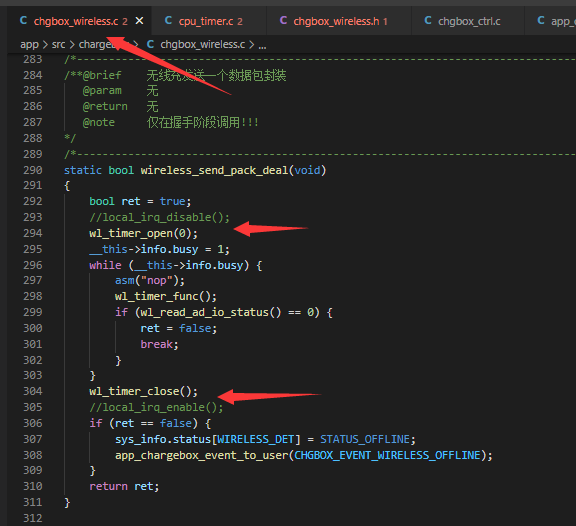Open chgbox_wireless.c breadcrumb dropdown
576x526 pixels.
203,44
